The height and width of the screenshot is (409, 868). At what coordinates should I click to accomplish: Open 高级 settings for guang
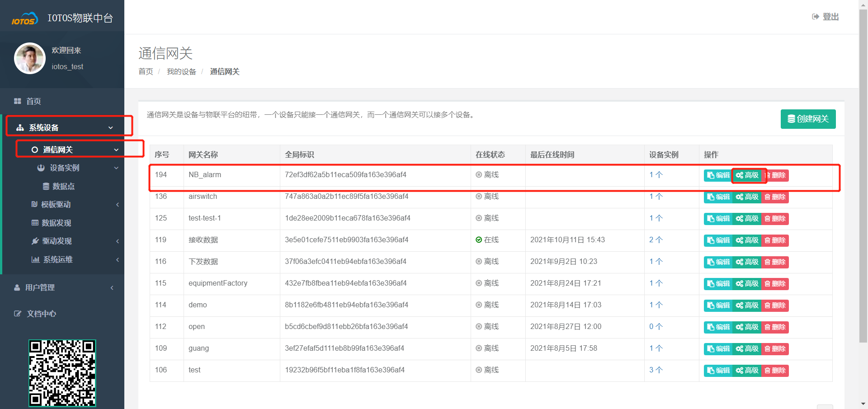pos(747,349)
